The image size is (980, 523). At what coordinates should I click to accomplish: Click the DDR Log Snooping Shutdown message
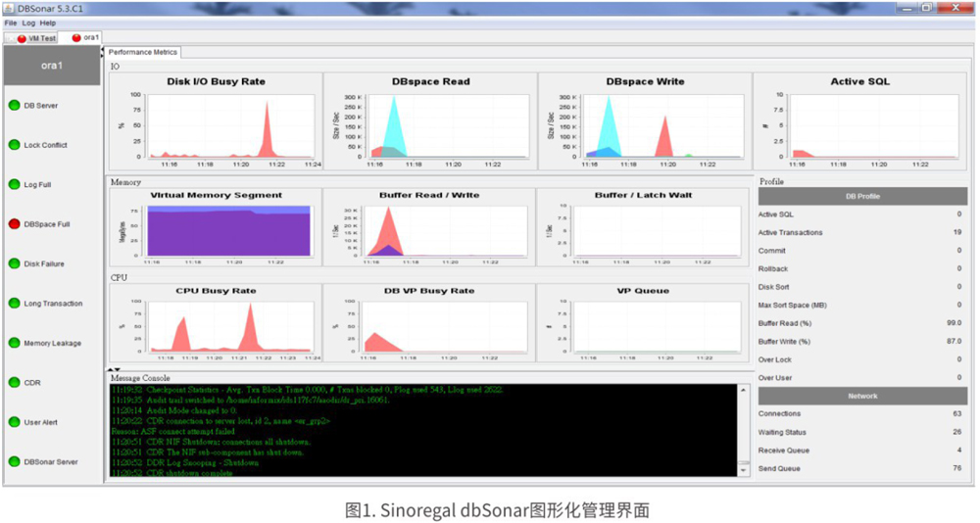(x=185, y=463)
